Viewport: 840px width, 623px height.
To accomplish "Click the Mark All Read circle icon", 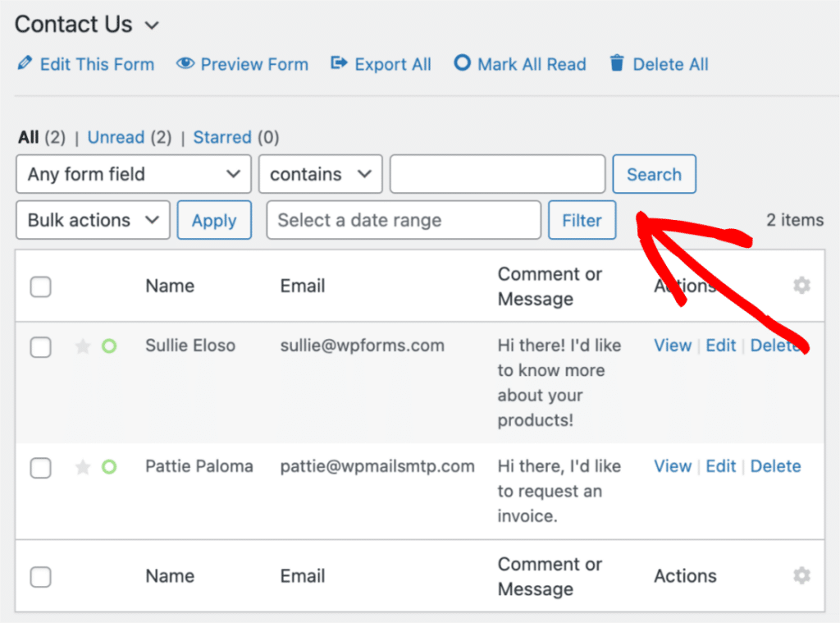I will (463, 63).
